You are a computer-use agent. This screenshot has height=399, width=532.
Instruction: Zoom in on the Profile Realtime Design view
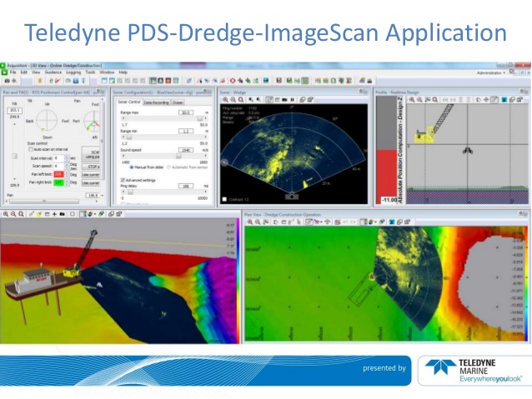412,100
